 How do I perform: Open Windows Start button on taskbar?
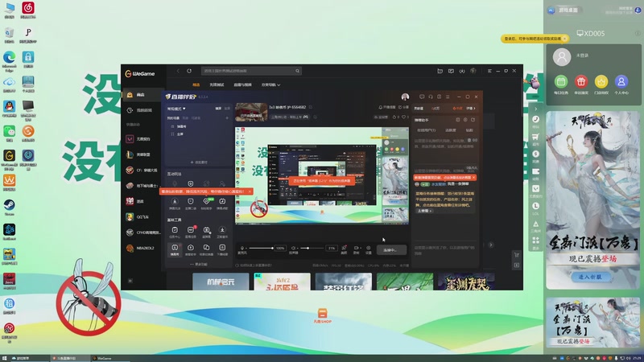click(x=5, y=358)
